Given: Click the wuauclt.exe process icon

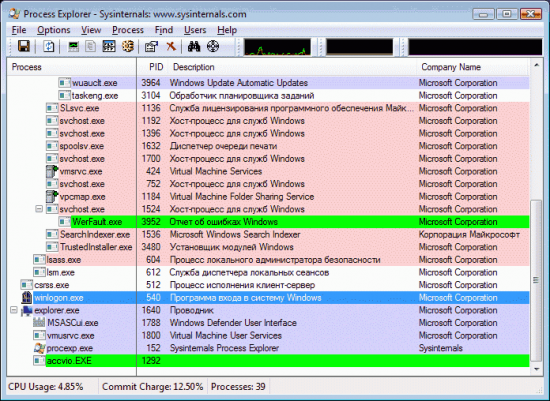Looking at the screenshot, I should [x=65, y=83].
